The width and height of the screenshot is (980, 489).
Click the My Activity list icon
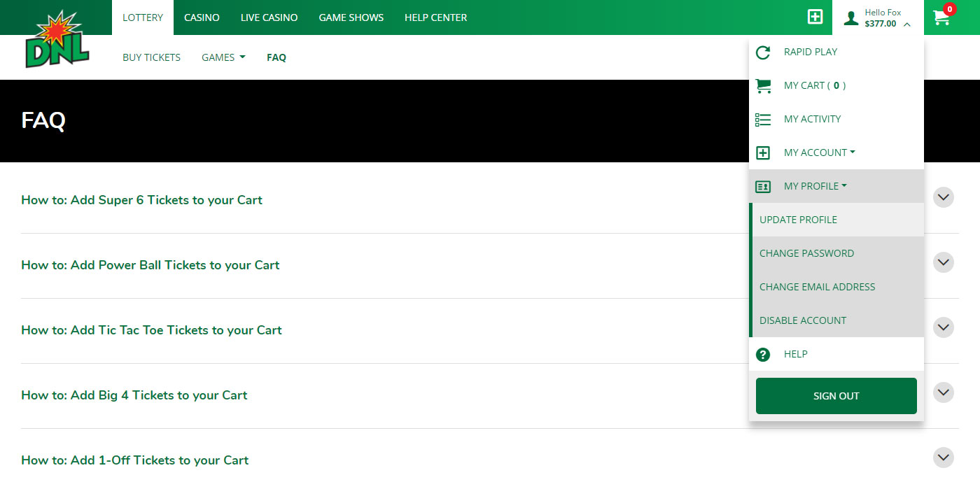(763, 119)
